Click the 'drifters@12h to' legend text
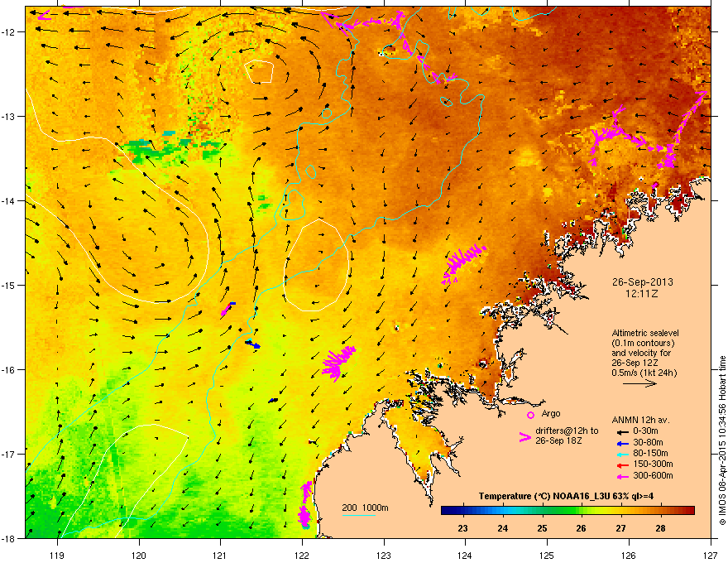728x563 pixels. click(567, 431)
